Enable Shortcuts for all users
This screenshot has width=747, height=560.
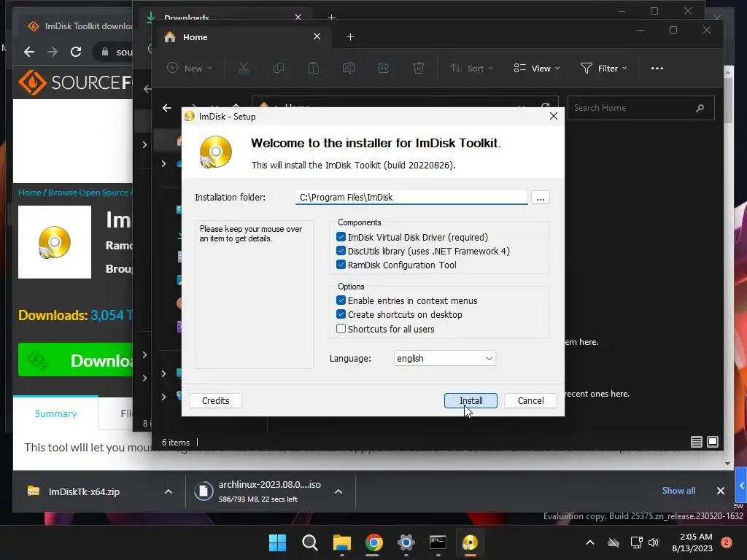point(341,329)
